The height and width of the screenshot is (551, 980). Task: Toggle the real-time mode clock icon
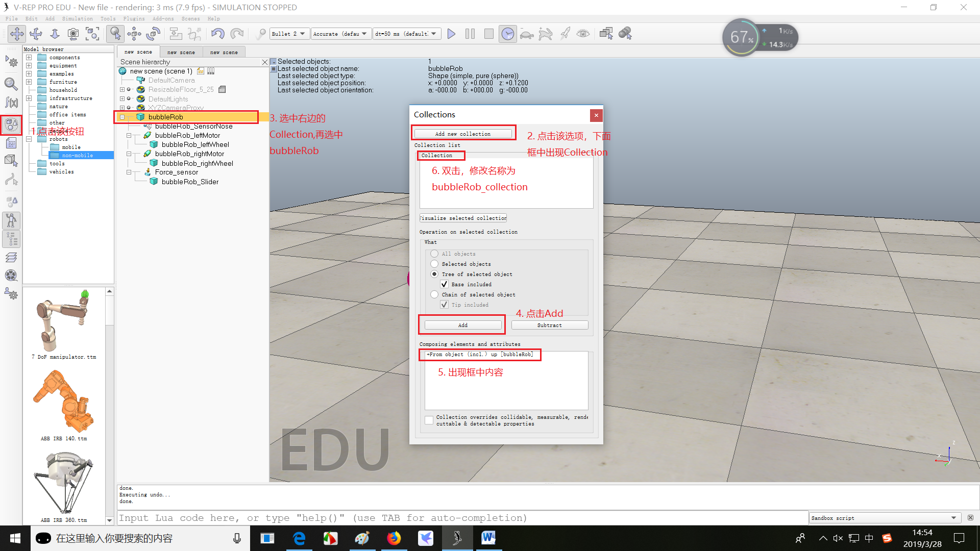[507, 34]
